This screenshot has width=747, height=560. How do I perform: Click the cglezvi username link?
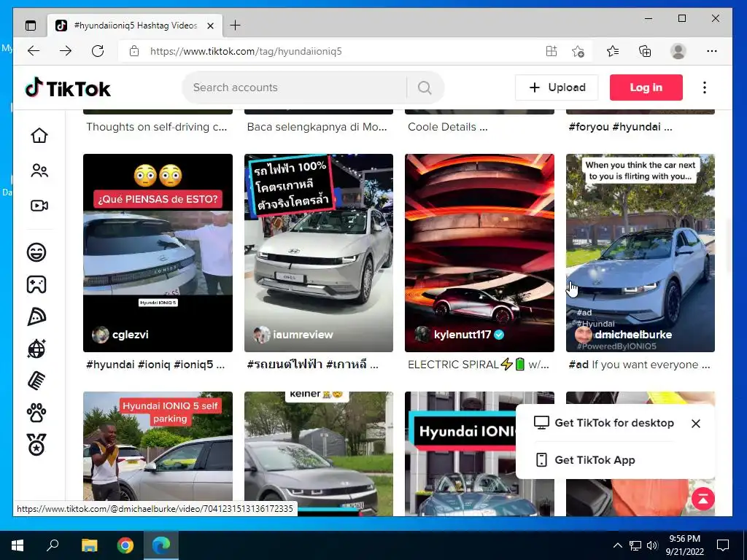point(130,335)
